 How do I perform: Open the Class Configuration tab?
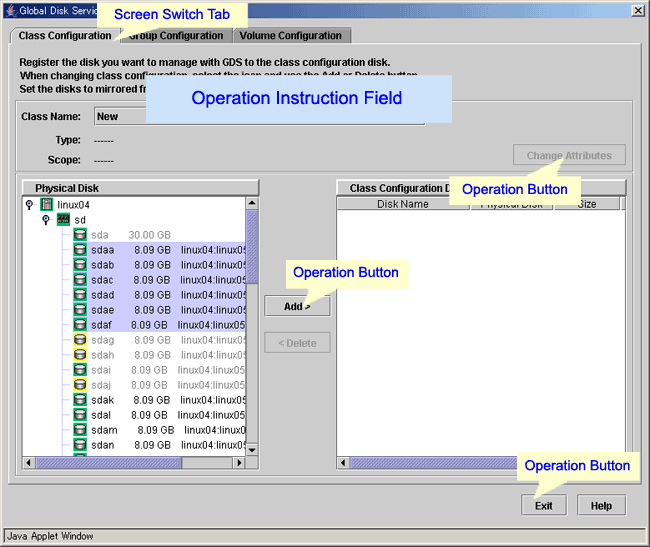click(x=65, y=36)
